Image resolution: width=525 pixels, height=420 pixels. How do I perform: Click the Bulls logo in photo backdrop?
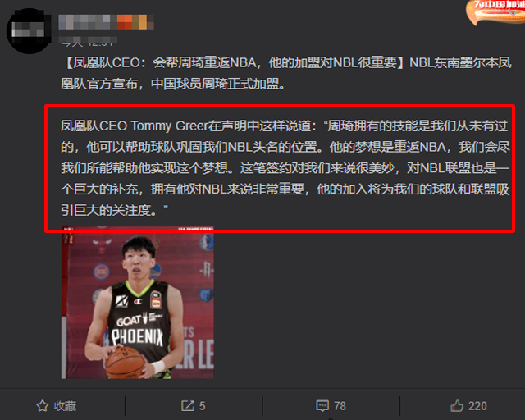(102, 246)
